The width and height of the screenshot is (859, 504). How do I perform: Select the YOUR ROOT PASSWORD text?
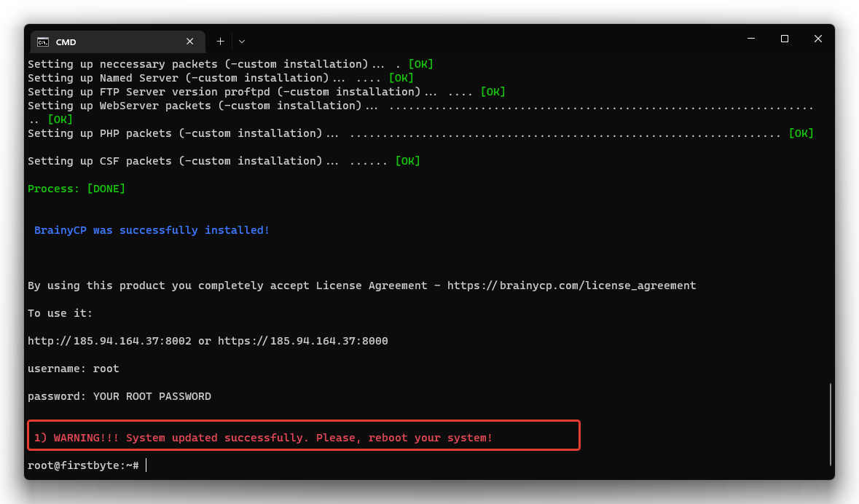click(154, 395)
